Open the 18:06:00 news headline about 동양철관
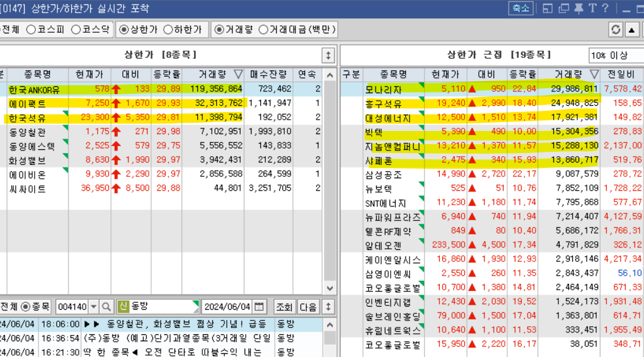 point(175,324)
